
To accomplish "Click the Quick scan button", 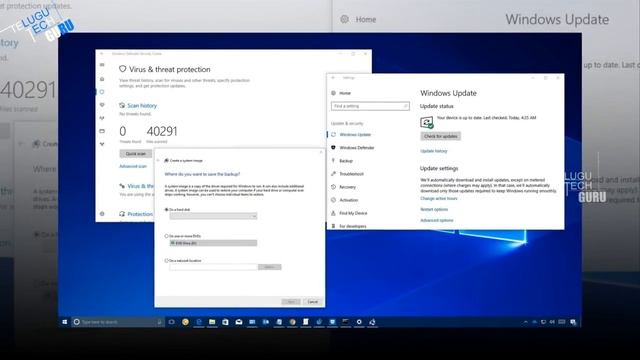I will (136, 154).
